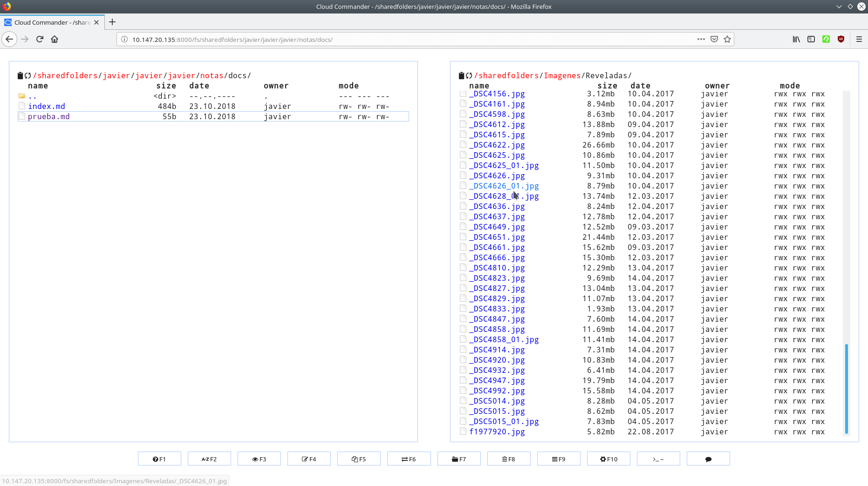868x486 pixels.
Task: Open the index.md file link
Action: point(47,107)
